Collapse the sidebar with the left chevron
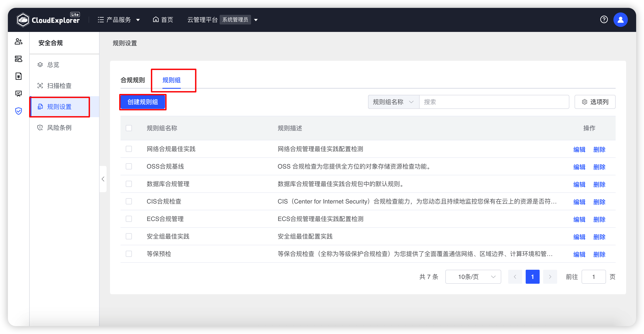This screenshot has width=644, height=334. tap(103, 179)
